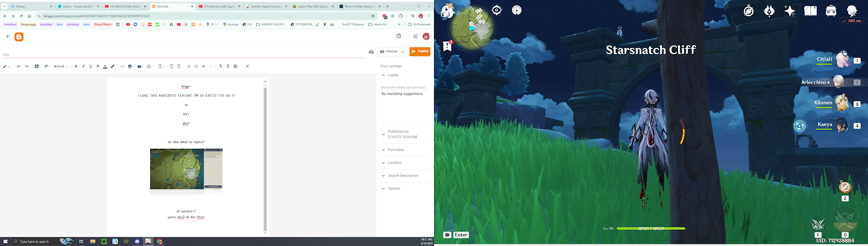Insert a special character or emoji

149,66
